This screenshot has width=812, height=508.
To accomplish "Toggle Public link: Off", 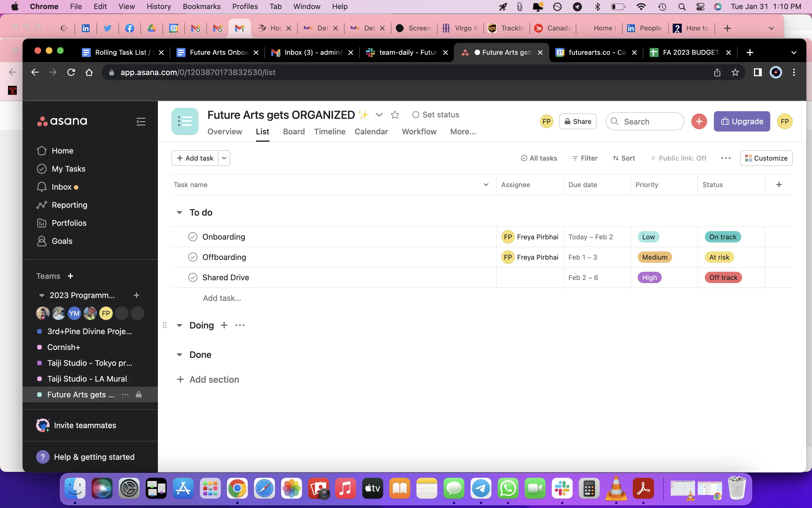I will pyautogui.click(x=679, y=158).
